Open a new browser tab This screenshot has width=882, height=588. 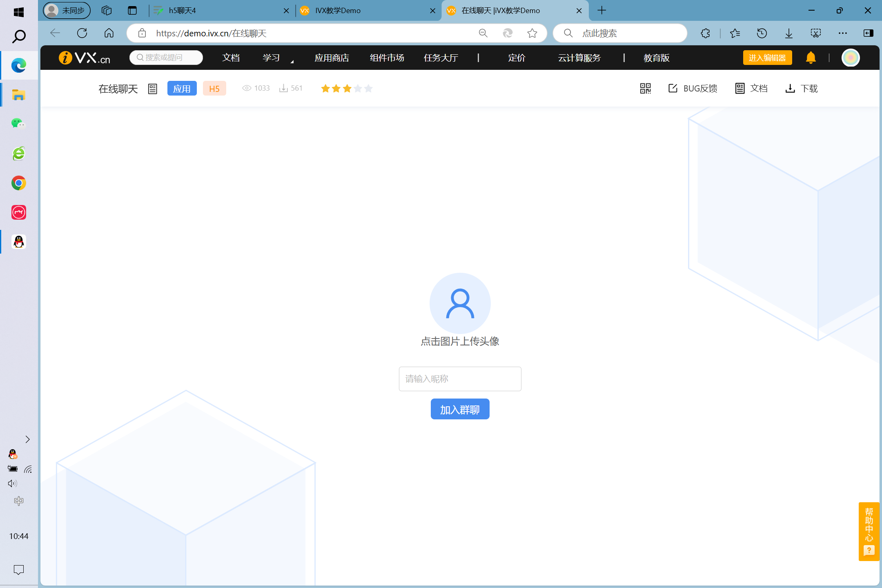pos(602,11)
